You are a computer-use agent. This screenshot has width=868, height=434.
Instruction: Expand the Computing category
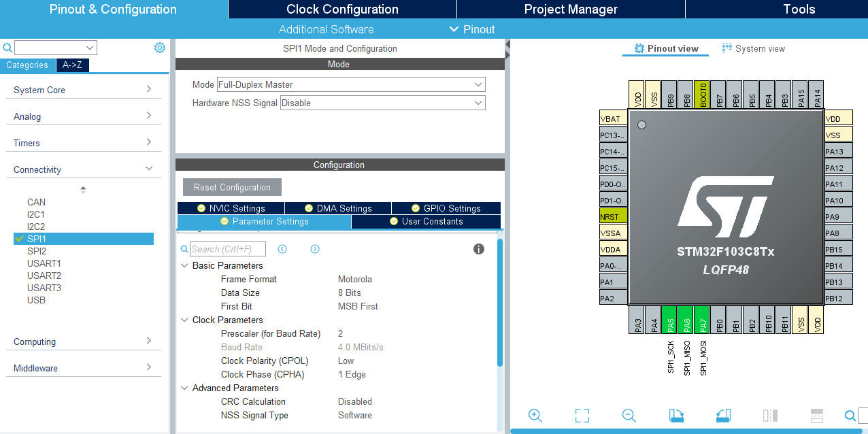tap(84, 341)
